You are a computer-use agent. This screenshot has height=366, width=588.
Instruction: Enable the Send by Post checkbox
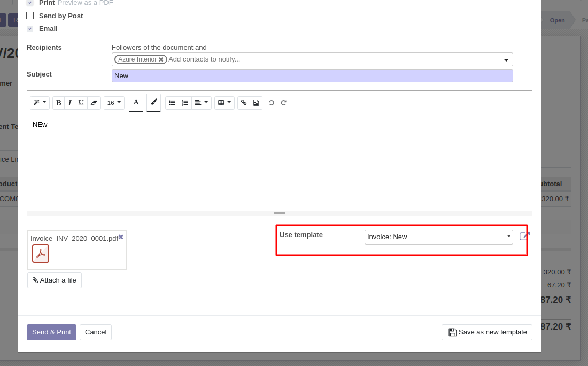[x=30, y=16]
